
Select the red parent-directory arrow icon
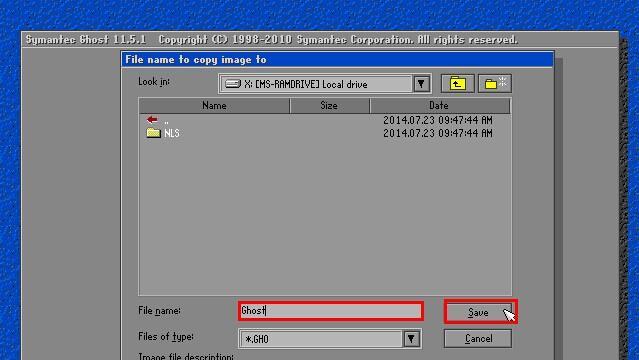pos(152,119)
